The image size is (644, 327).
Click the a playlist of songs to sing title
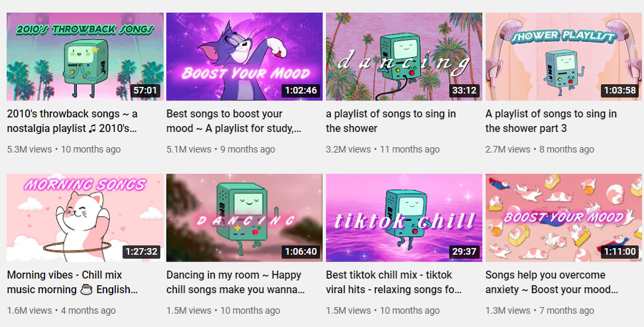point(391,121)
